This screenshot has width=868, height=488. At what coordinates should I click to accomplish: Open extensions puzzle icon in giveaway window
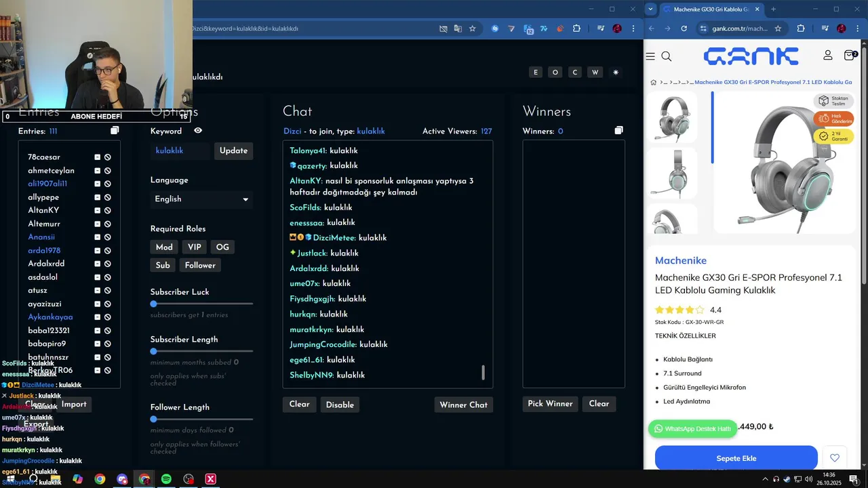(x=576, y=28)
